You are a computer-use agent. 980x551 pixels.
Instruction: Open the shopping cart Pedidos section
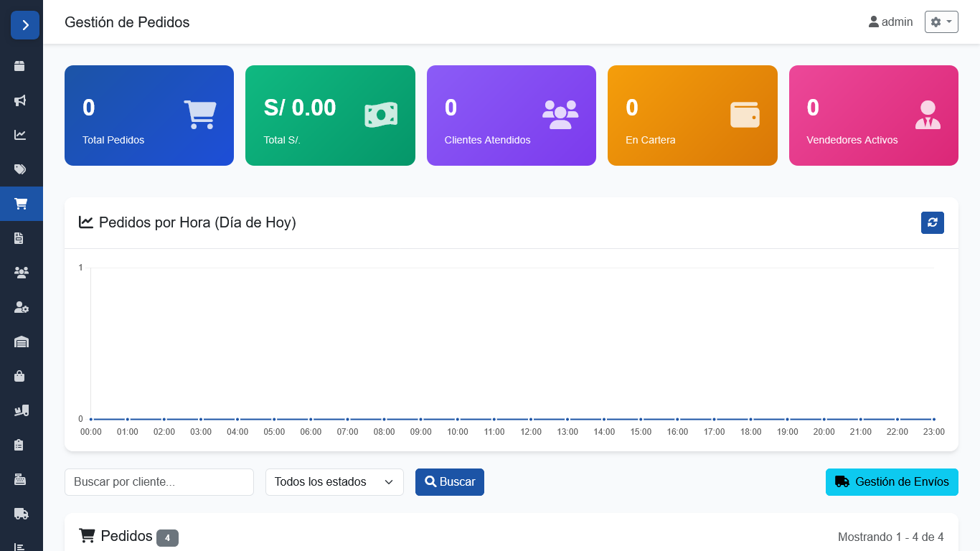point(22,203)
